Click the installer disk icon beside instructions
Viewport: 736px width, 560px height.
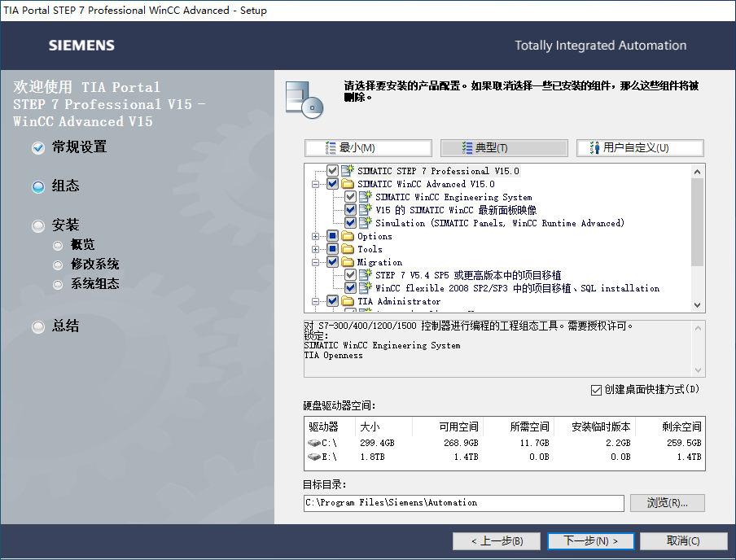[304, 100]
